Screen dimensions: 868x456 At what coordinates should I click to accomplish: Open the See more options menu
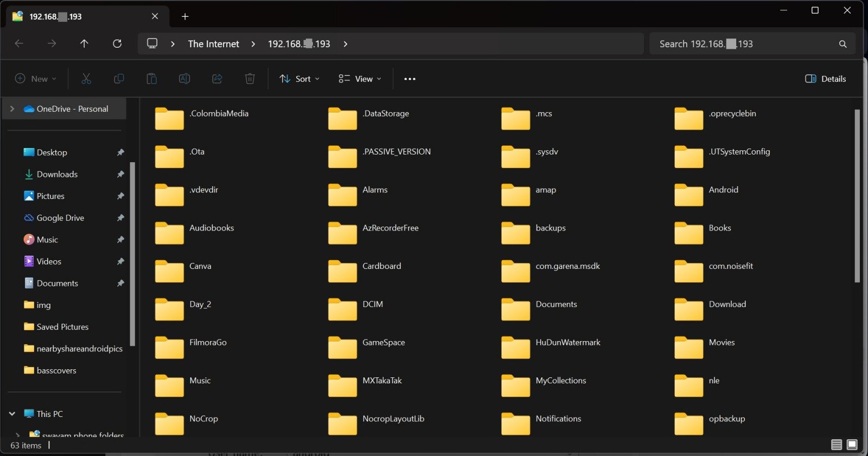[410, 79]
